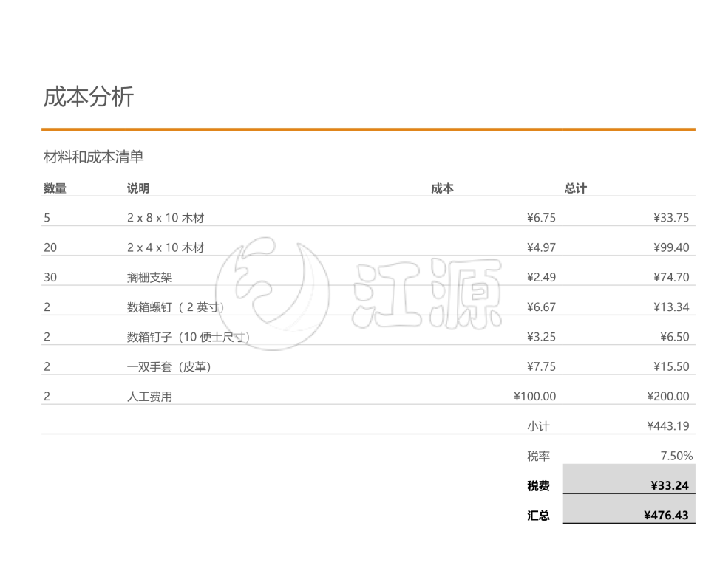Click the 搁栅支架 description cell

click(150, 276)
